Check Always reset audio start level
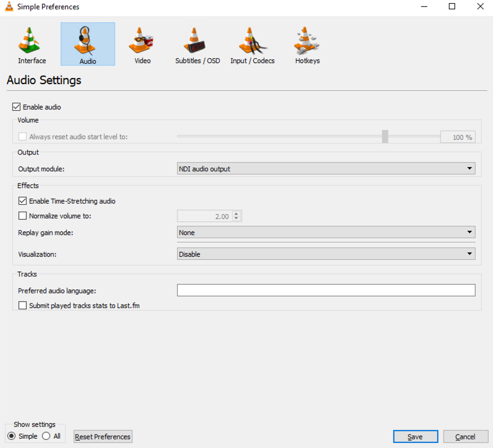The image size is (493, 448). point(22,137)
